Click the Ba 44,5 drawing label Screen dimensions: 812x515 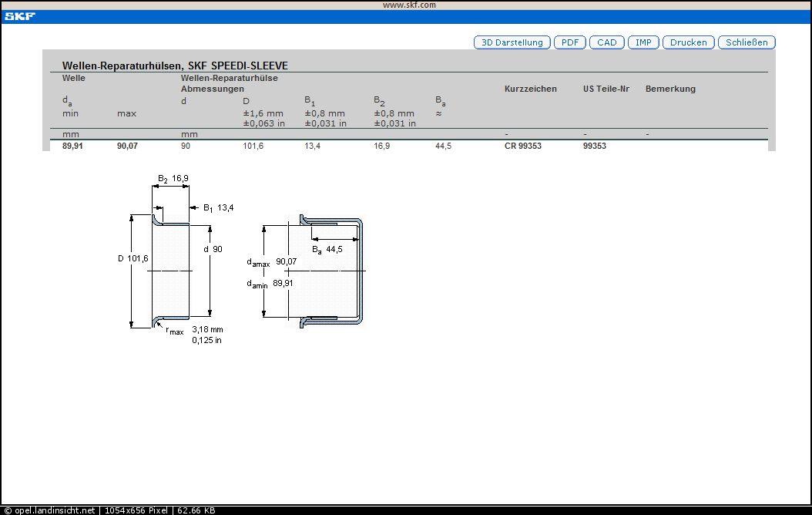327,251
